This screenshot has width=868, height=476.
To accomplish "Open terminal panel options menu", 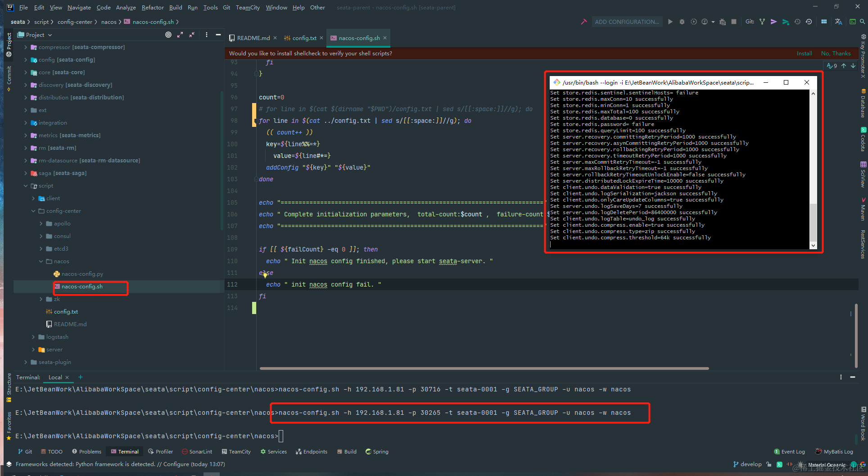I will (841, 377).
